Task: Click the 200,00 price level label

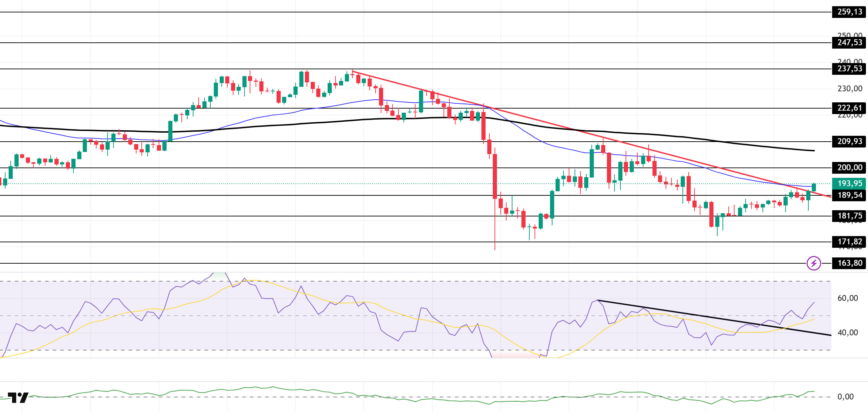Action: (x=849, y=168)
